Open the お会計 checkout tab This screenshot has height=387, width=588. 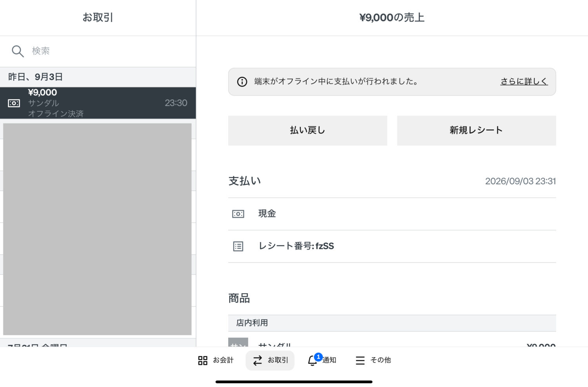coord(216,360)
